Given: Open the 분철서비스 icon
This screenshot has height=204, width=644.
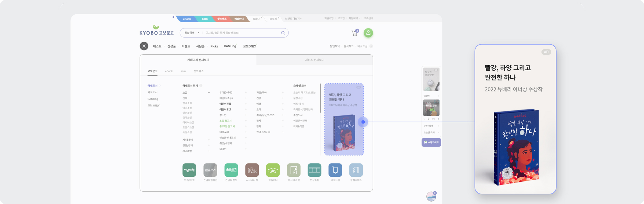Looking at the screenshot, I should (x=356, y=170).
